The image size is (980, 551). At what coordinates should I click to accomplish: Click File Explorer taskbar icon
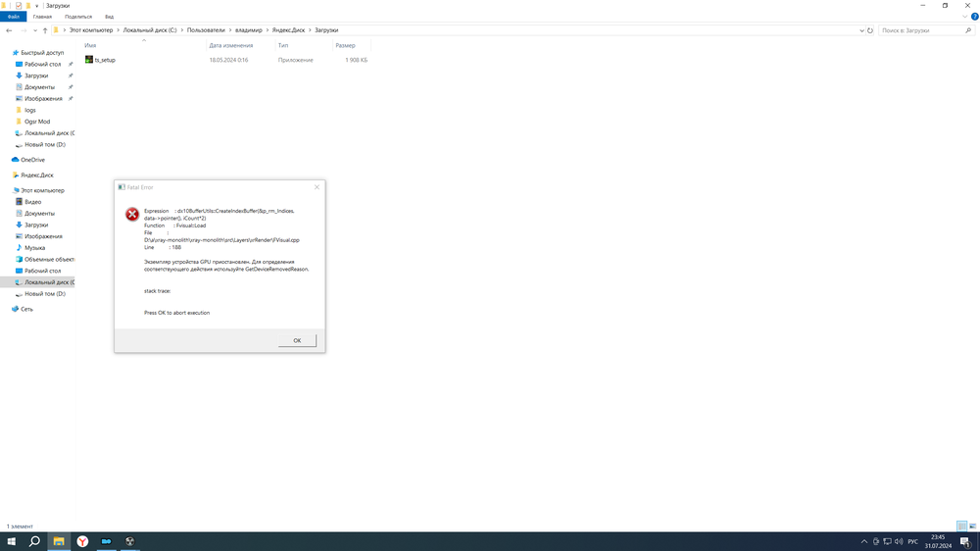59,541
